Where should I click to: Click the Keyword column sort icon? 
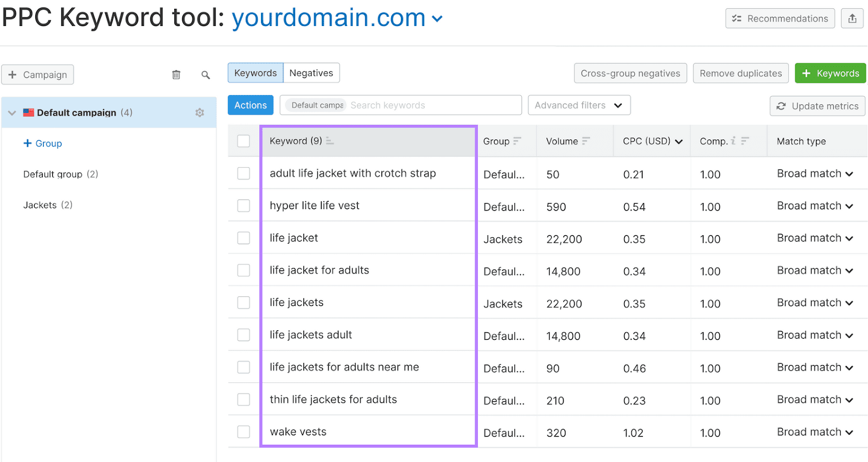[330, 141]
